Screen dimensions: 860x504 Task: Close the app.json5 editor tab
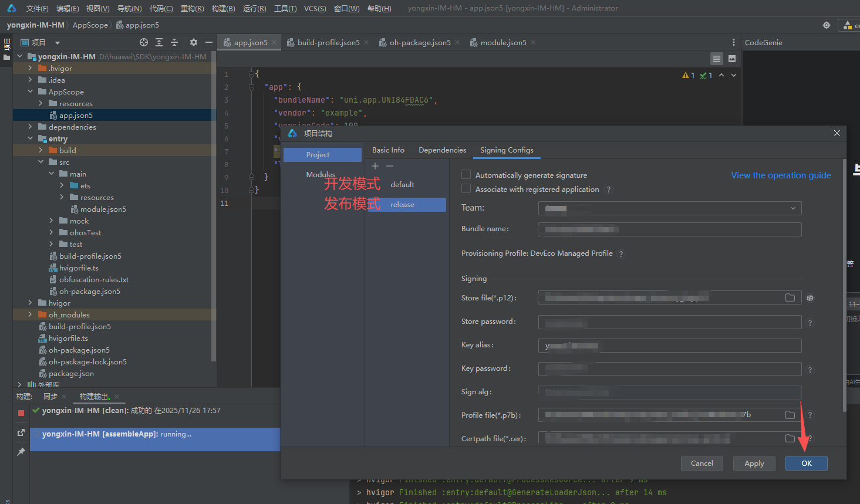(x=274, y=42)
